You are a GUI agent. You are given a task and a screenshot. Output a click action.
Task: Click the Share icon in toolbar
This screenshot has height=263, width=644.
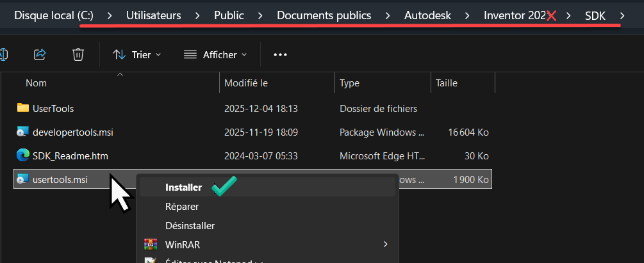[40, 54]
